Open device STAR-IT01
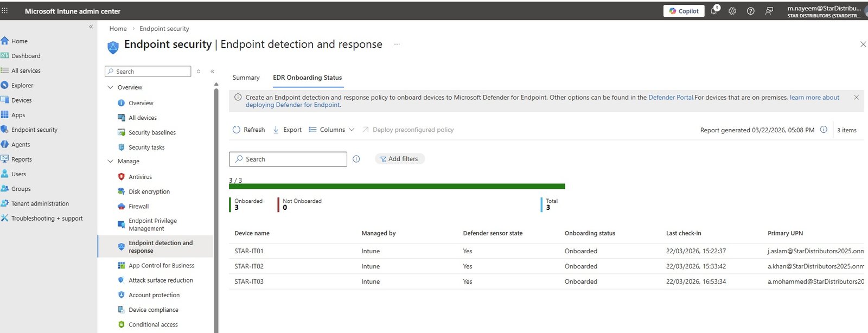Viewport: 868px width, 333px height. [x=249, y=251]
